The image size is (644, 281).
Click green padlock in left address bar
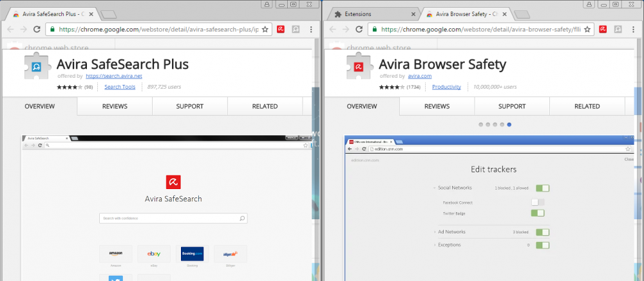click(x=52, y=30)
